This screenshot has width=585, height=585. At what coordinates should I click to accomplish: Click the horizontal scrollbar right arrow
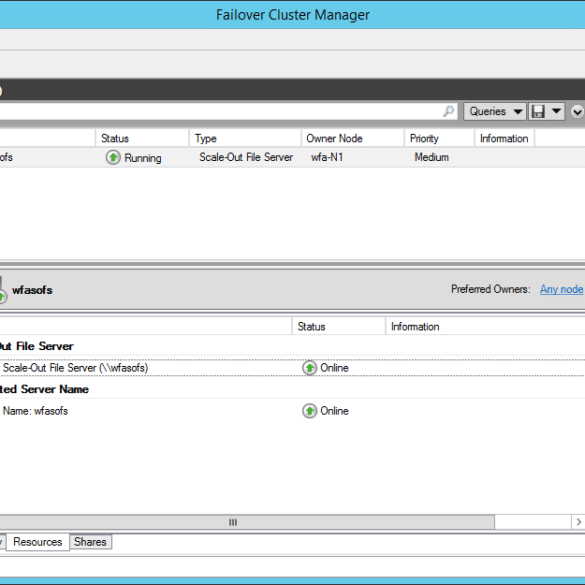578,522
